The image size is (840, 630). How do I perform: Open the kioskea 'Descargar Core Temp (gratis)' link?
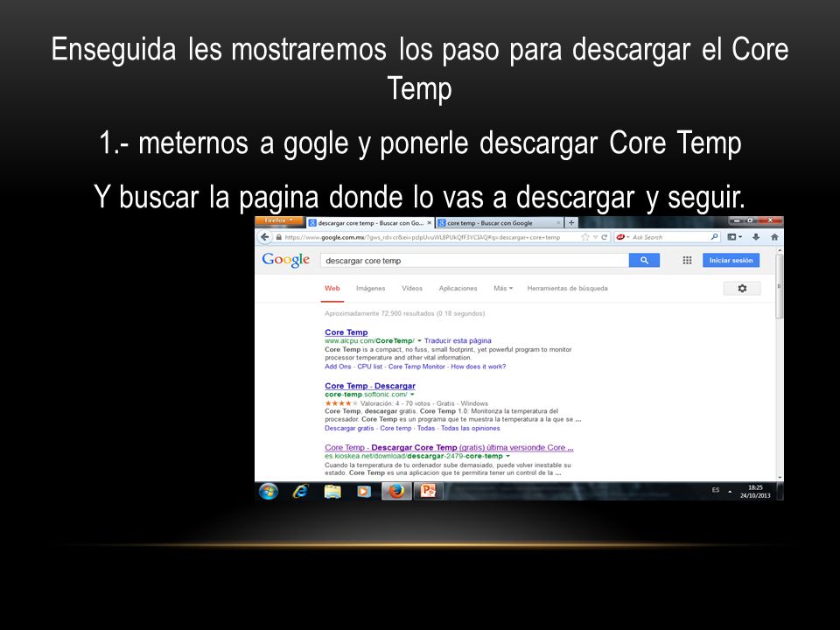pyautogui.click(x=449, y=447)
